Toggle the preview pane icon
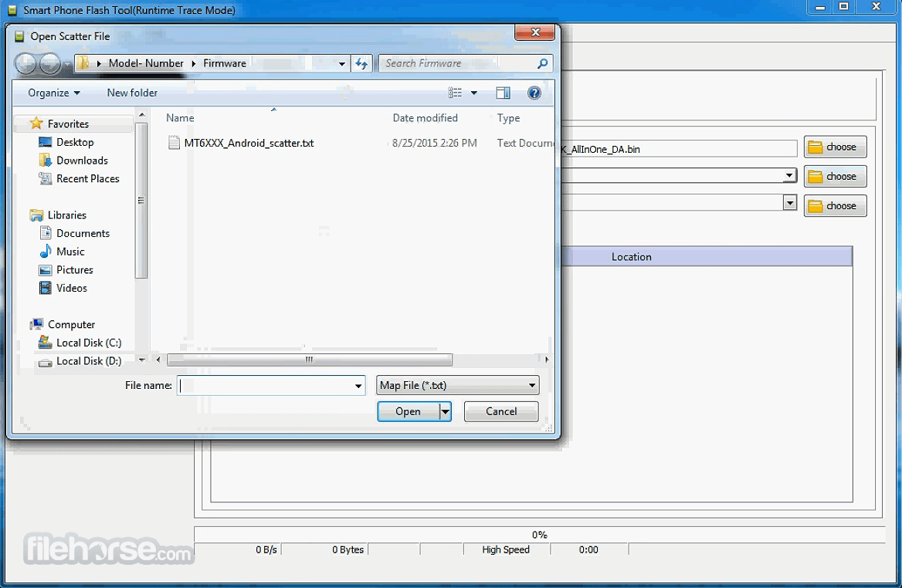902x588 pixels. (x=503, y=93)
